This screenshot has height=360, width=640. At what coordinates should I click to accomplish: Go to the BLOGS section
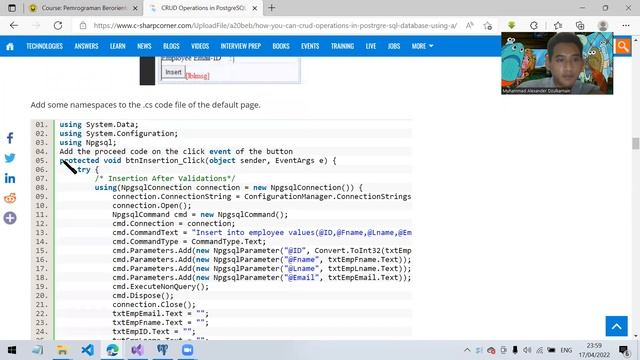click(171, 46)
